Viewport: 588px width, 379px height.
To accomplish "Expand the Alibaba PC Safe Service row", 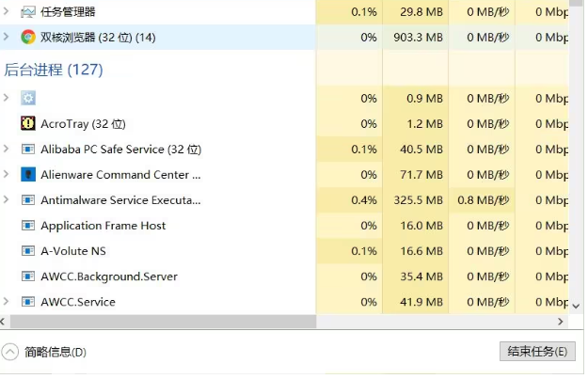I will click(6, 149).
